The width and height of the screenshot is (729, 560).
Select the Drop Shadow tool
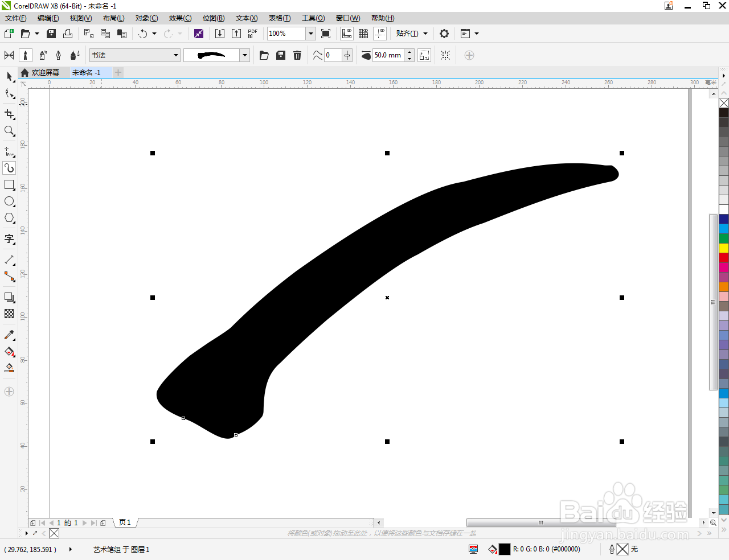coord(9,298)
